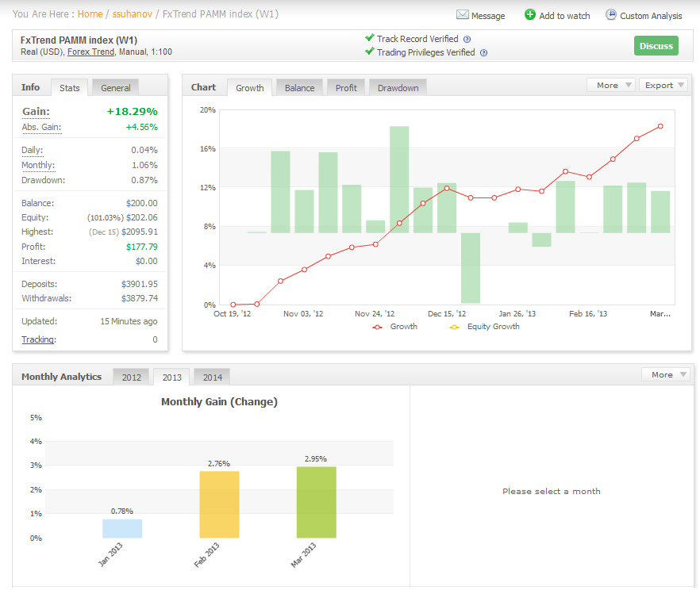The height and width of the screenshot is (594, 700).
Task: Click the Abs. Gain label
Action: pos(41,127)
